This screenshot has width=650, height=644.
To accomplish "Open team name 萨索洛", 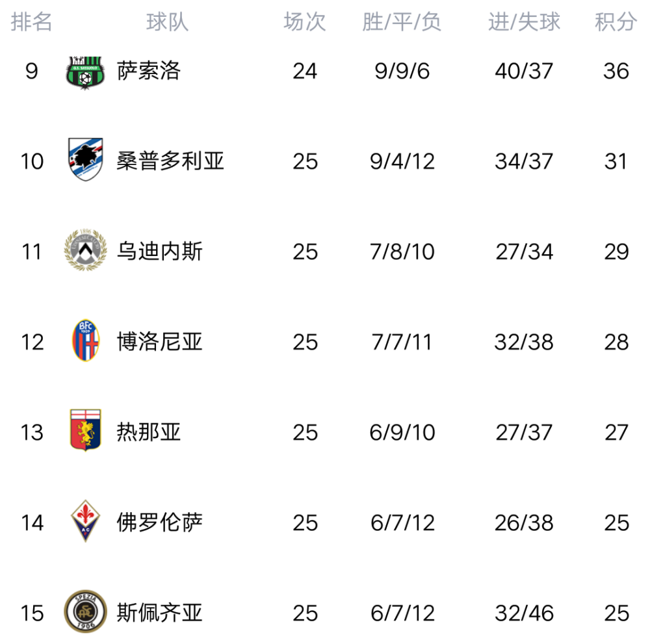I will pyautogui.click(x=149, y=70).
